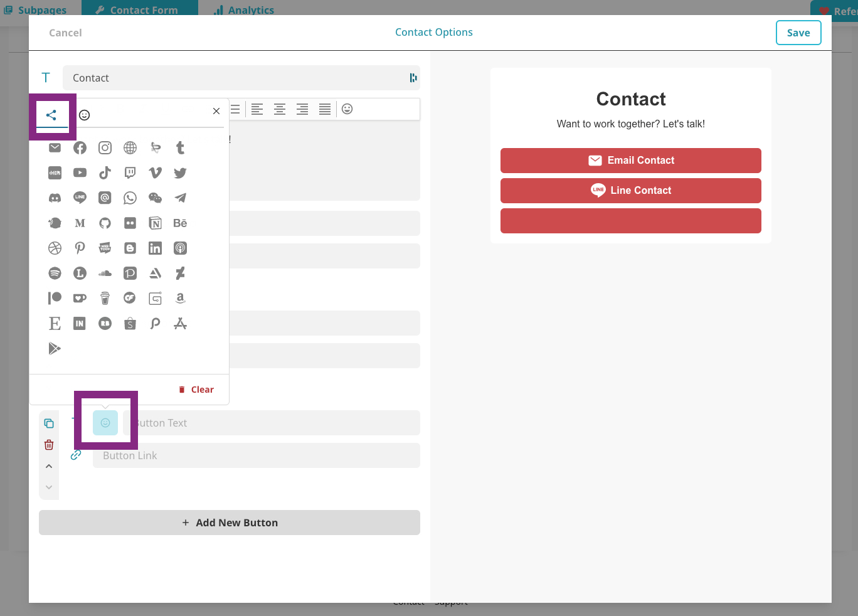Move the button entry up

(49, 466)
